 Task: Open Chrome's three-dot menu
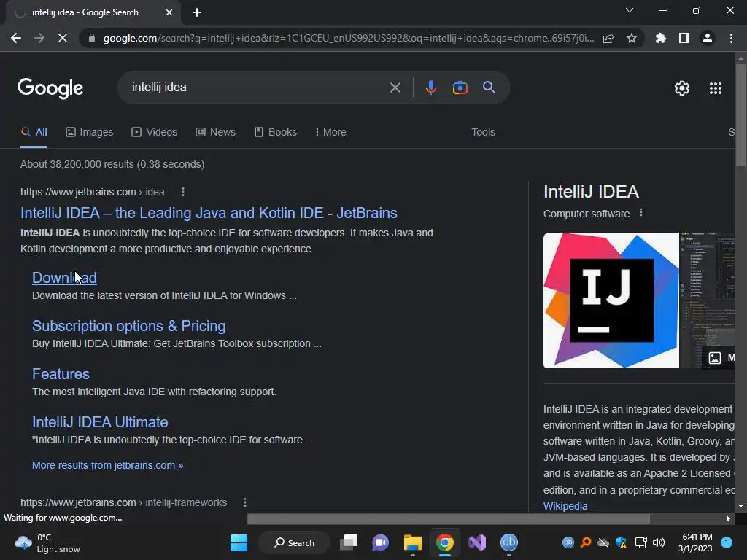tap(731, 38)
